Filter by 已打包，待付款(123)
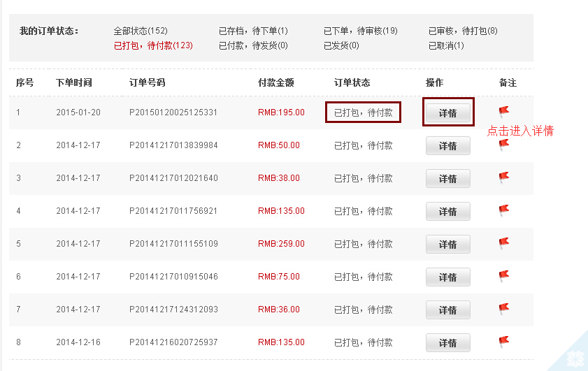This screenshot has width=588, height=371. click(153, 45)
